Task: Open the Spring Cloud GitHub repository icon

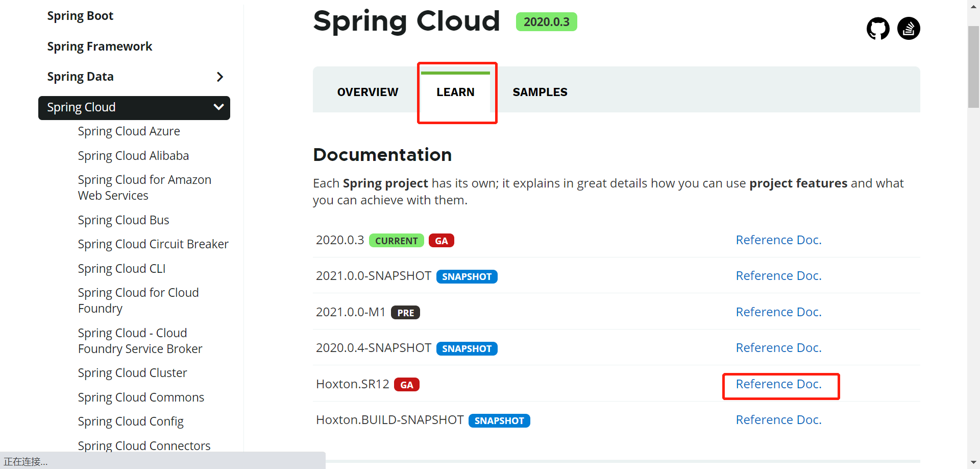Action: [x=878, y=28]
